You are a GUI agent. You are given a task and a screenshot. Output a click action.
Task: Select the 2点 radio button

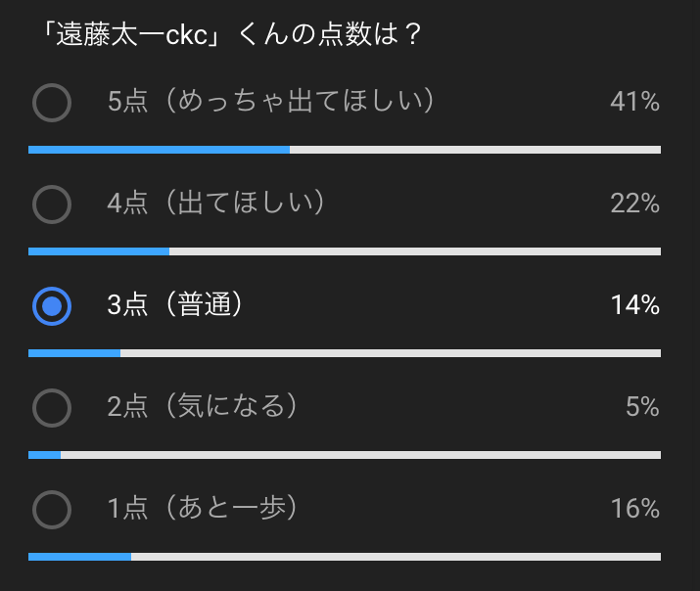52,408
